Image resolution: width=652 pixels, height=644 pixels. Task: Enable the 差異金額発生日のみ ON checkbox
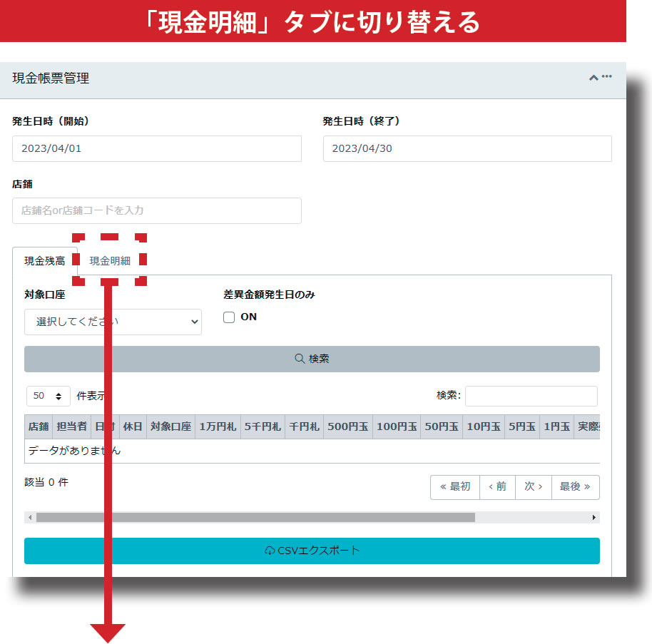point(229,317)
